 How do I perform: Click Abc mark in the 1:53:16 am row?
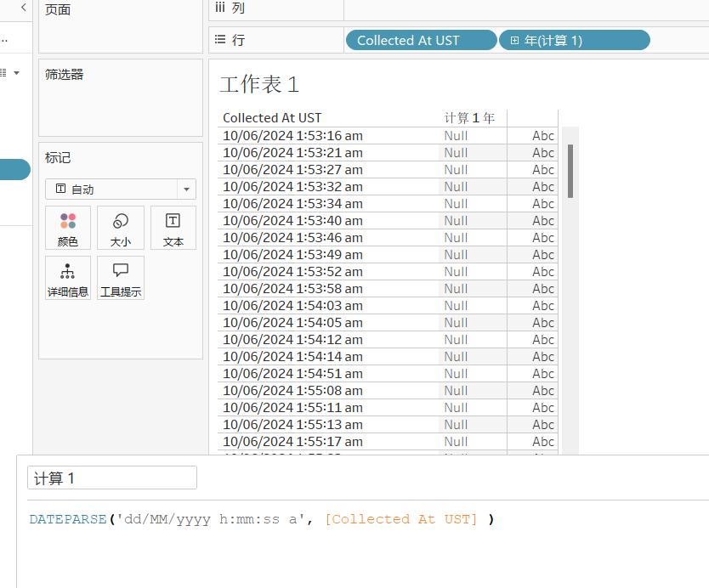coord(543,136)
